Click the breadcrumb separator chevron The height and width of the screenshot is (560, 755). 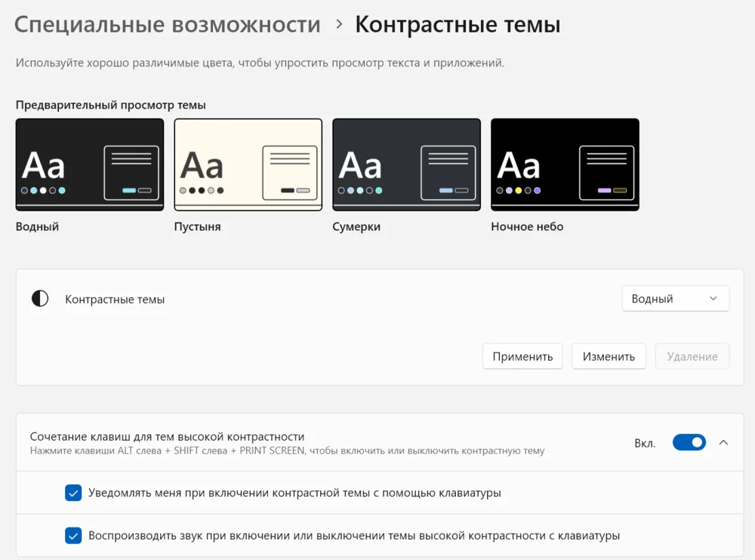click(339, 23)
